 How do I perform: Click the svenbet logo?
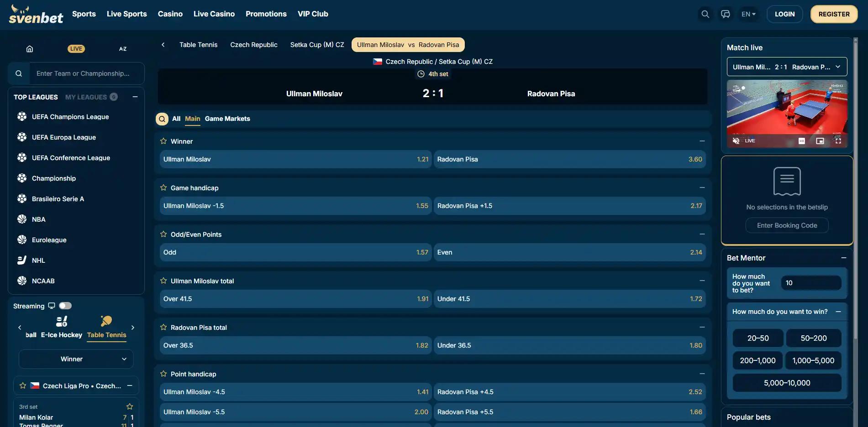(36, 15)
